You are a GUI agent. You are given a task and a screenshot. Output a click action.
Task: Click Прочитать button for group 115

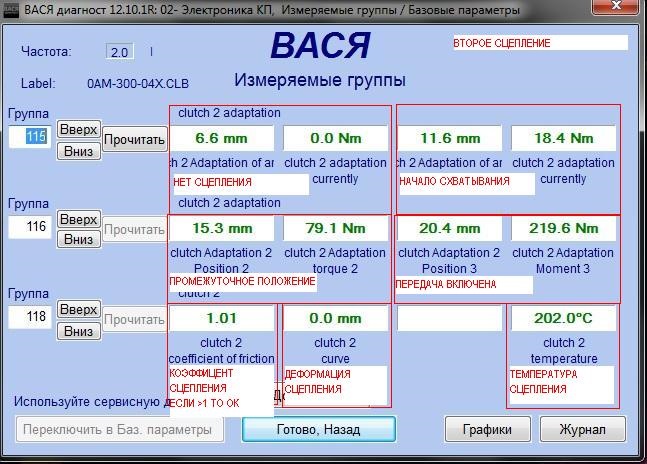coord(135,140)
